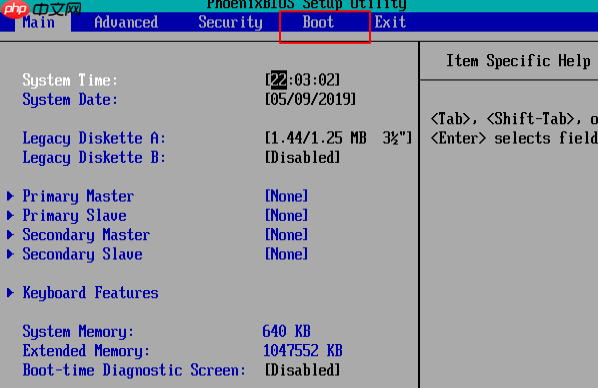Screen dimensions: 598x388
Task: Select Legacy Diskette B Disabled value
Action: coord(302,158)
